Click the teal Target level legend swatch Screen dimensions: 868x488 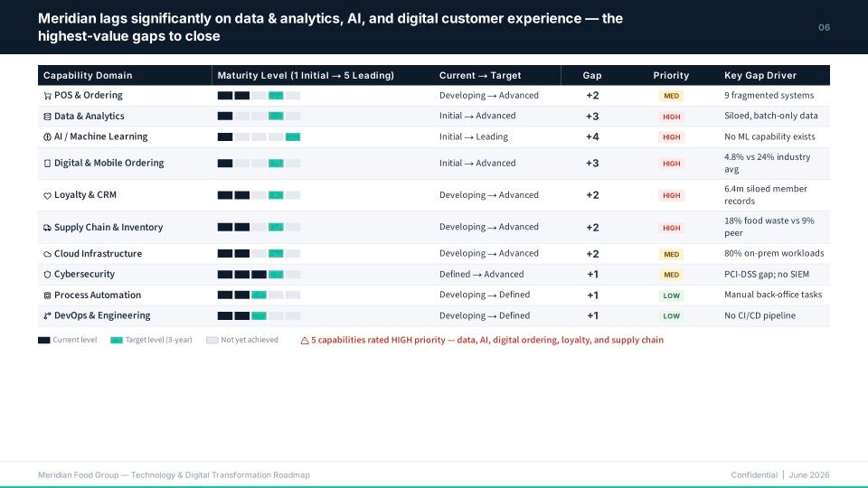tap(117, 341)
